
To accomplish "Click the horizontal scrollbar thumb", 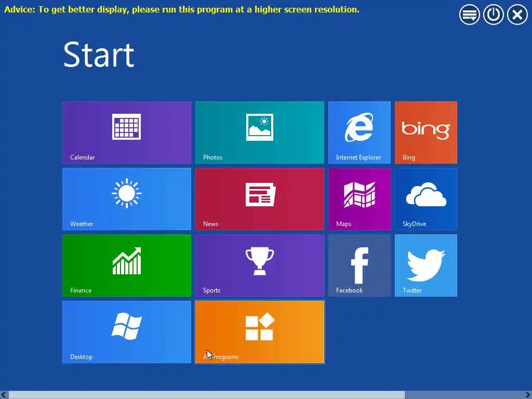I will click(207, 395).
